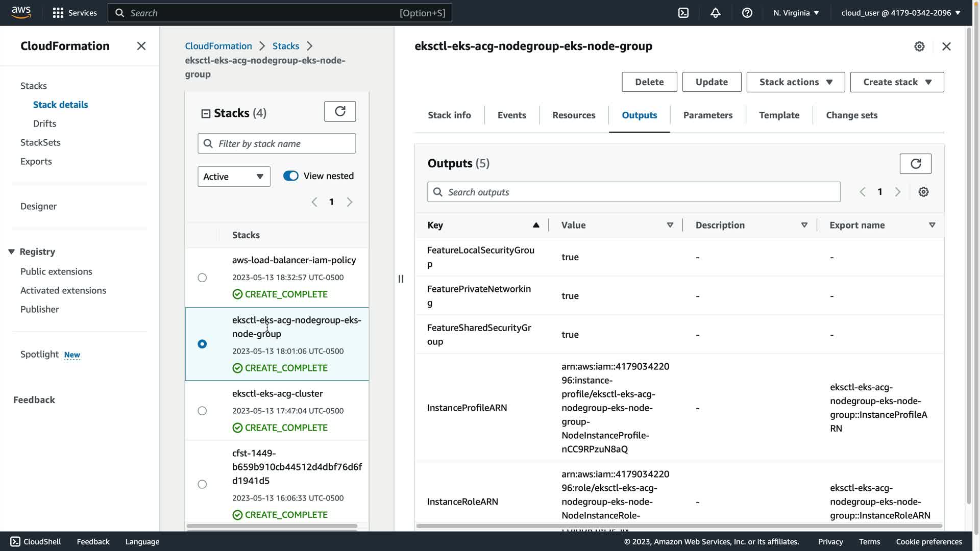This screenshot has height=551, width=980.
Task: Open Outputs table preferences gear
Action: 923,192
